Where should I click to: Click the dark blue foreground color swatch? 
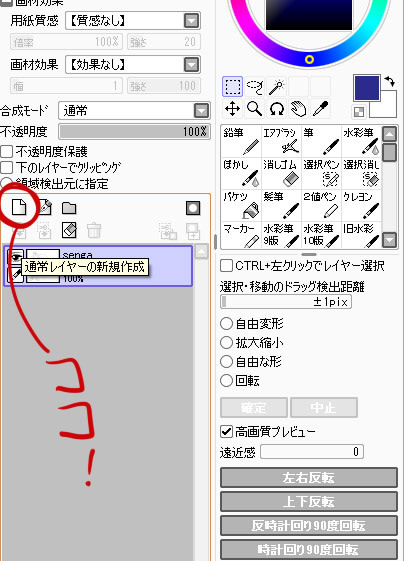point(366,88)
